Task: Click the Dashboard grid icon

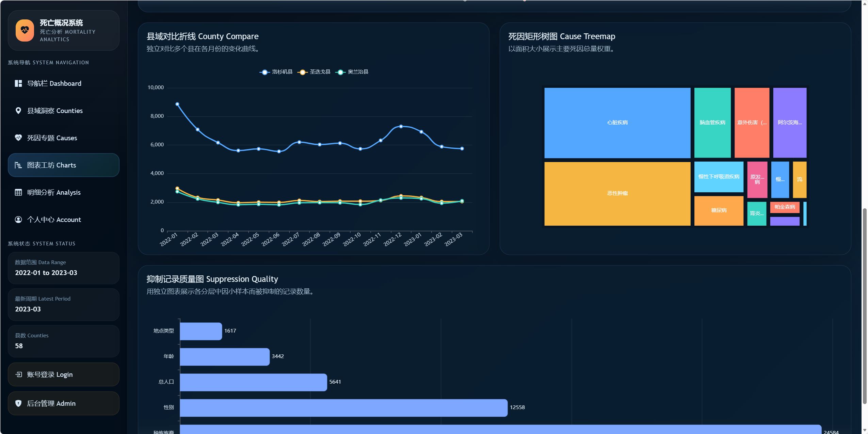Action: [x=18, y=83]
